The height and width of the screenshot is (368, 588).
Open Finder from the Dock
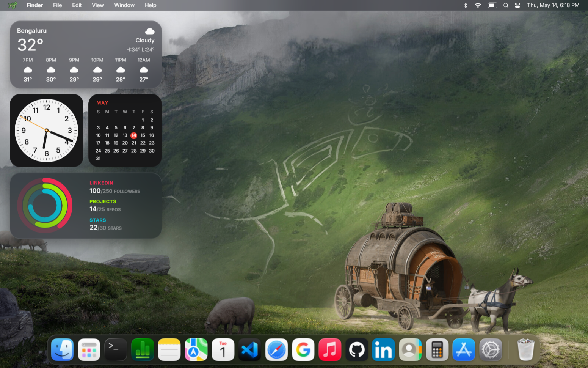click(x=62, y=349)
